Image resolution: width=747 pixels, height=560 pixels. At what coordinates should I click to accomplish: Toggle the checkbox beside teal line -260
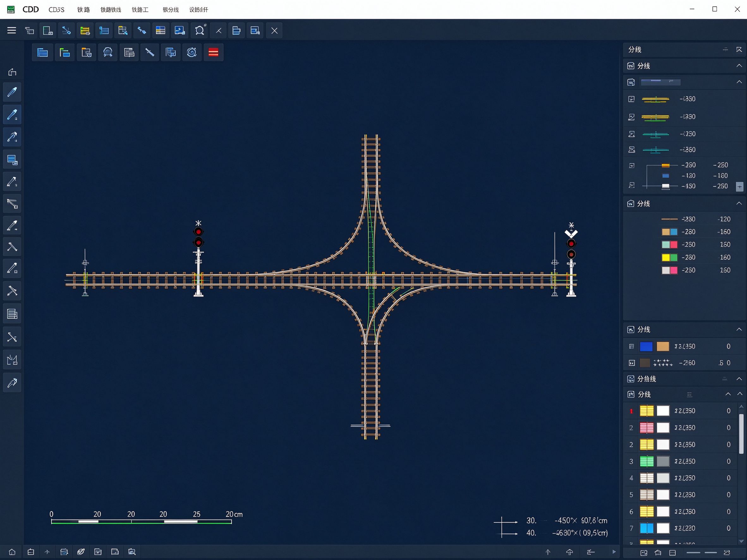click(x=631, y=150)
